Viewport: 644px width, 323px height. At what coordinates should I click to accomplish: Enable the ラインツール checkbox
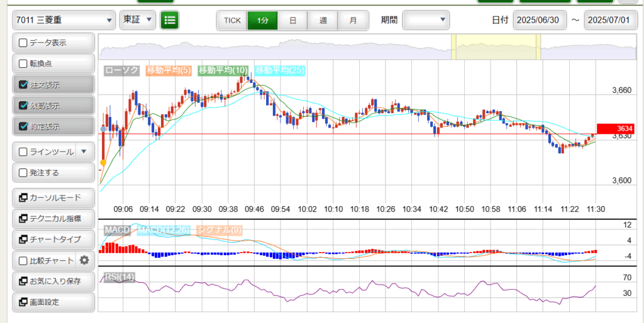pos(23,152)
